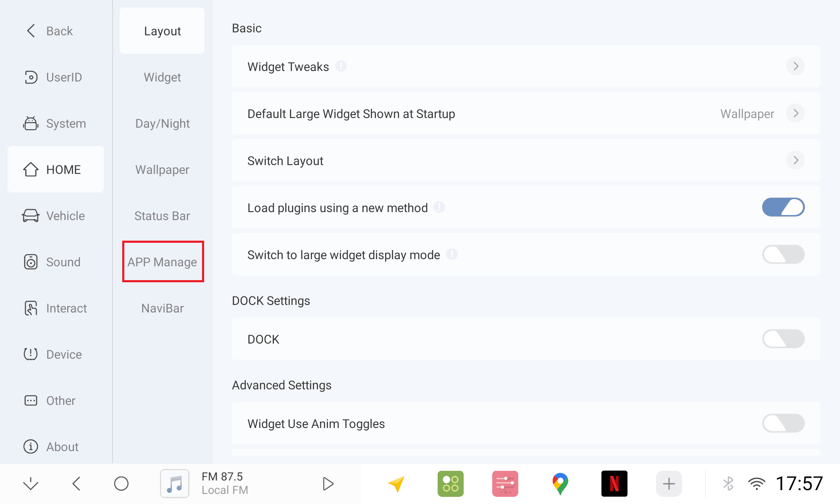Screen dimensions: 840x504
Task: Open the pink equalizer app icon
Action: [505, 484]
